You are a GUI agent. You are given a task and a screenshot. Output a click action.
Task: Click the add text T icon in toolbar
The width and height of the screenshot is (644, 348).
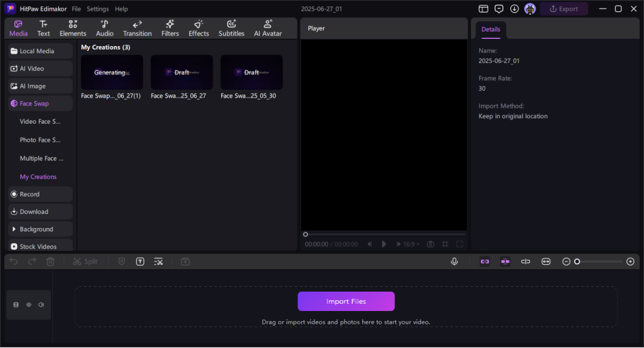coord(140,262)
